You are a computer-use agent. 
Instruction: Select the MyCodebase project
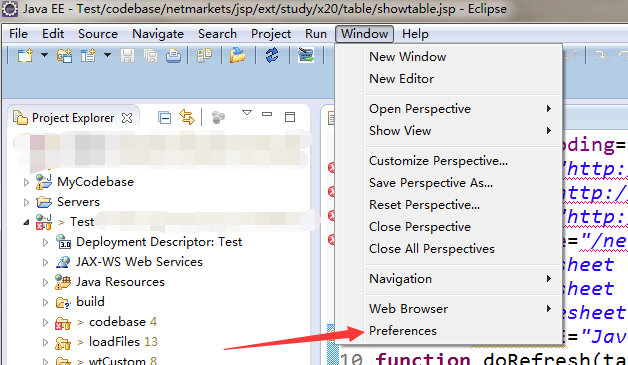pyautogui.click(x=95, y=182)
